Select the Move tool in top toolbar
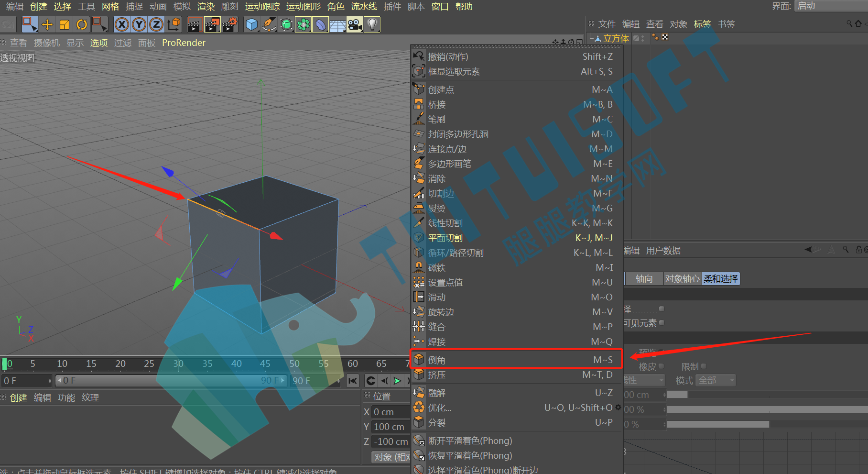 click(x=47, y=24)
